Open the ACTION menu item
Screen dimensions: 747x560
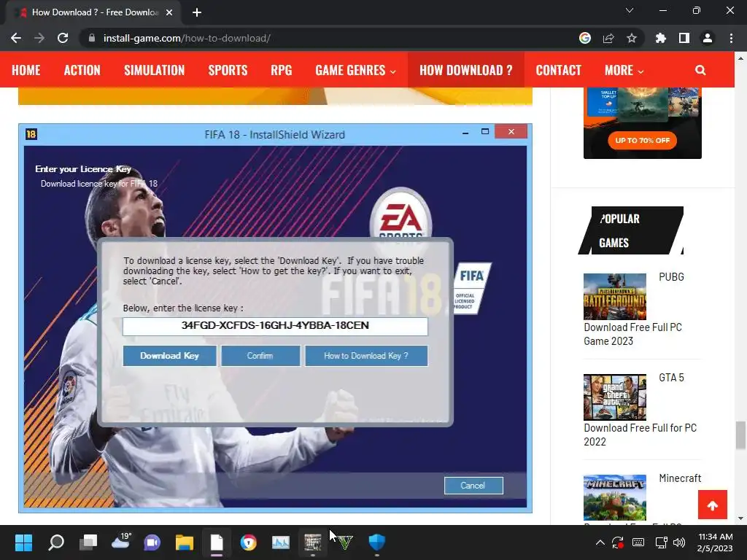82,70
